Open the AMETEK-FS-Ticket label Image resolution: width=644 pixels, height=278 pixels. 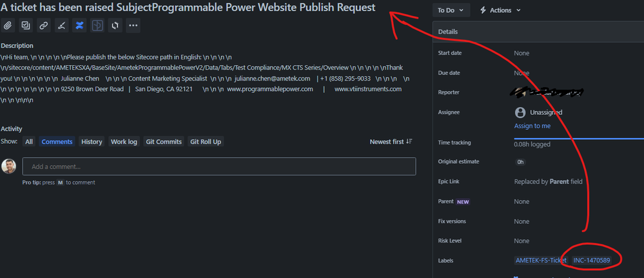click(541, 261)
